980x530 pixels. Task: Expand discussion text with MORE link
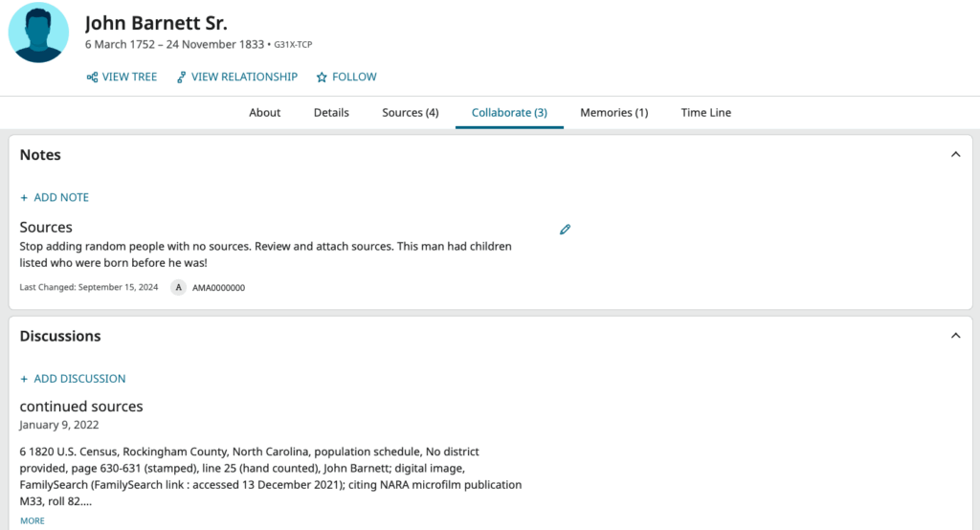(33, 520)
